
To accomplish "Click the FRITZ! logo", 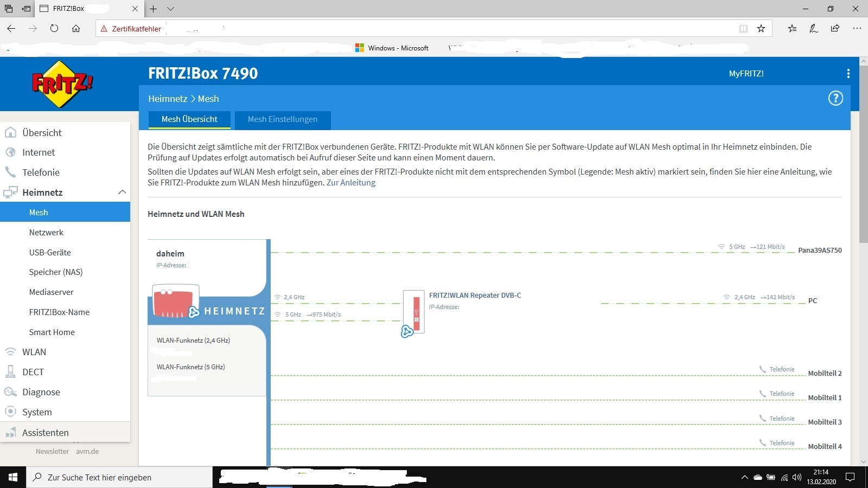I will coord(62,84).
